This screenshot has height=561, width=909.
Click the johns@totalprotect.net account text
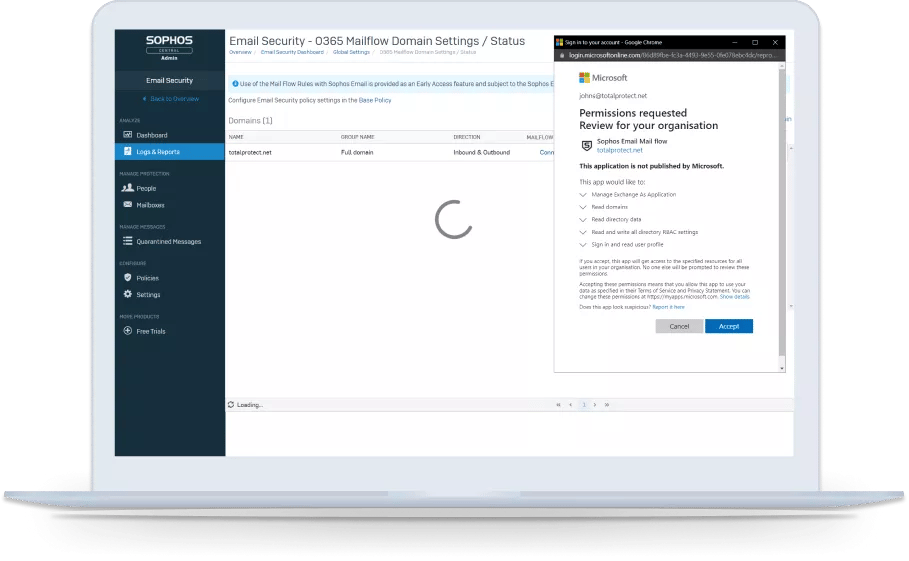point(613,96)
